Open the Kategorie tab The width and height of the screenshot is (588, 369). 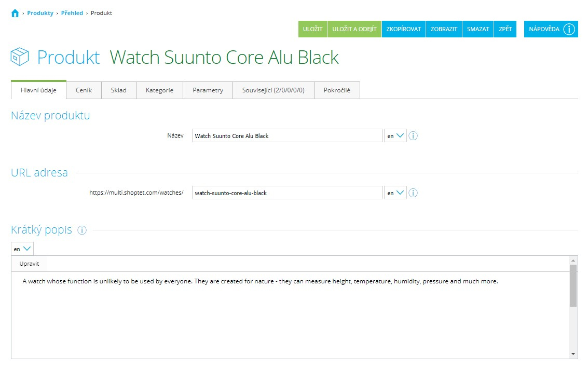pyautogui.click(x=159, y=90)
